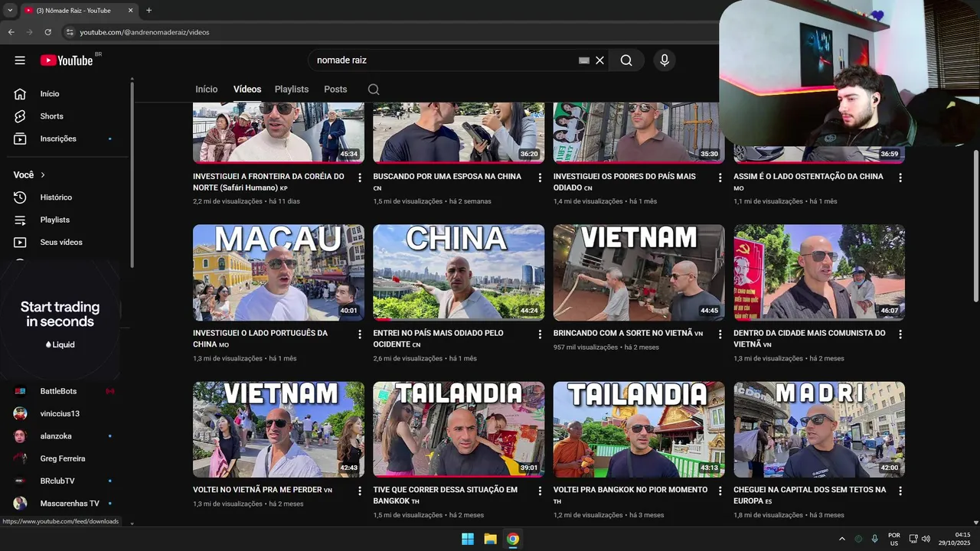Expand the Você section chevron

point(43,175)
